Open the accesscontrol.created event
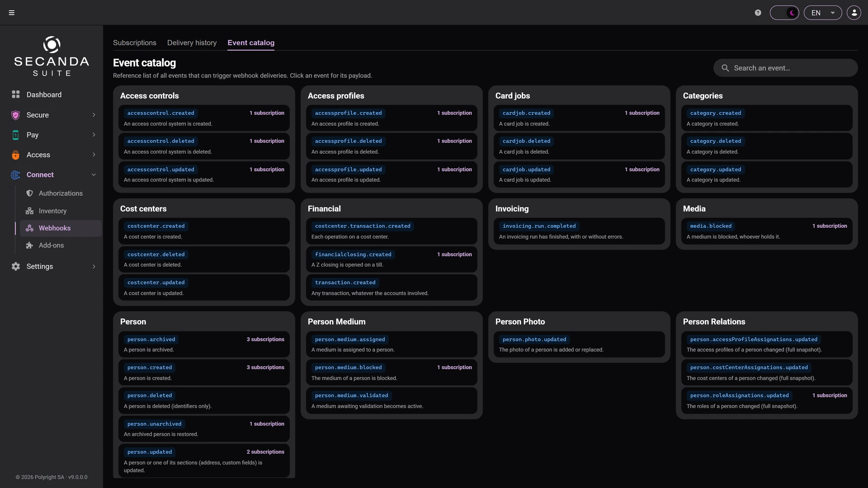Screen dimensions: 868x488 204,118
